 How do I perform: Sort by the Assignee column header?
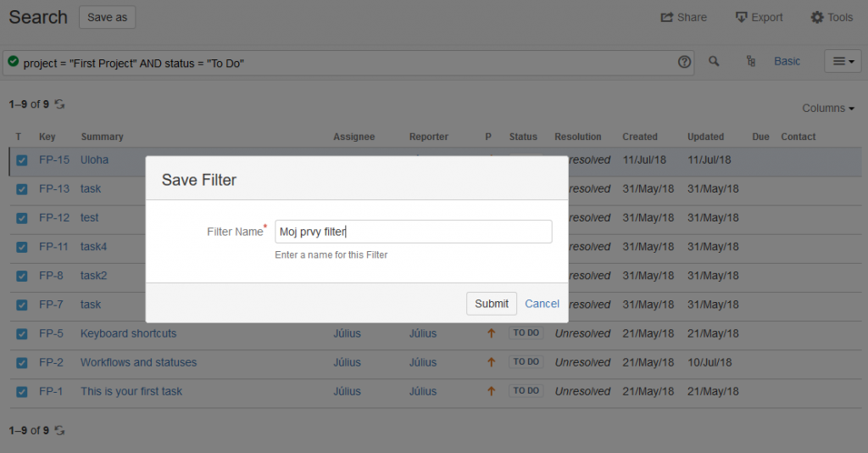(353, 137)
